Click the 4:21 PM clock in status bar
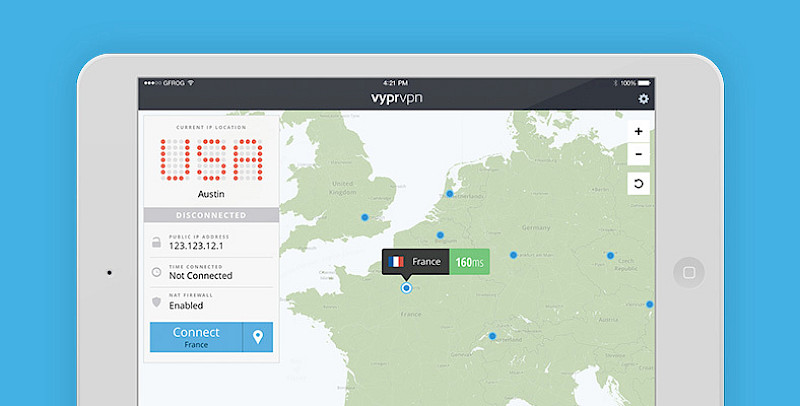This screenshot has height=406, width=800. [x=395, y=83]
